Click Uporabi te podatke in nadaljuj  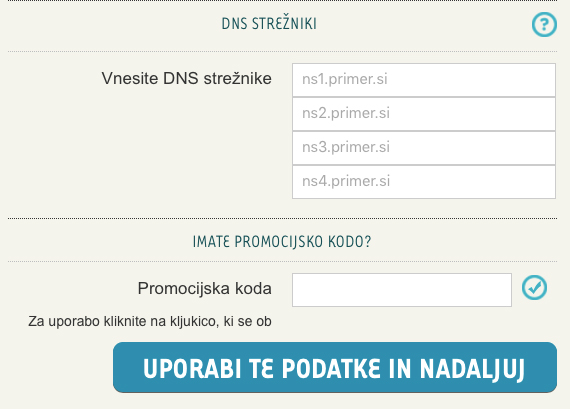pyautogui.click(x=335, y=367)
